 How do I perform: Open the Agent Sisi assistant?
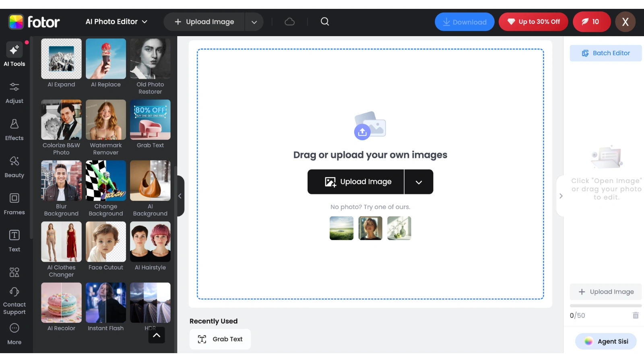point(606,341)
